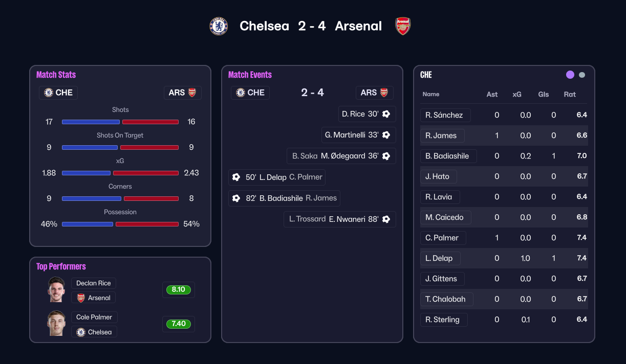Click the Arsenal badge in Match Stats panel
The image size is (626, 364).
pyautogui.click(x=192, y=93)
